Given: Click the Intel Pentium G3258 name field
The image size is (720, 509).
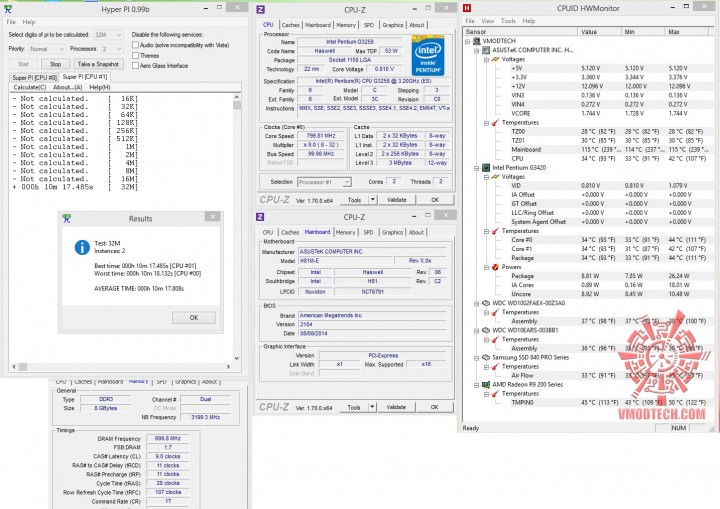Looking at the screenshot, I should pyautogui.click(x=350, y=42).
